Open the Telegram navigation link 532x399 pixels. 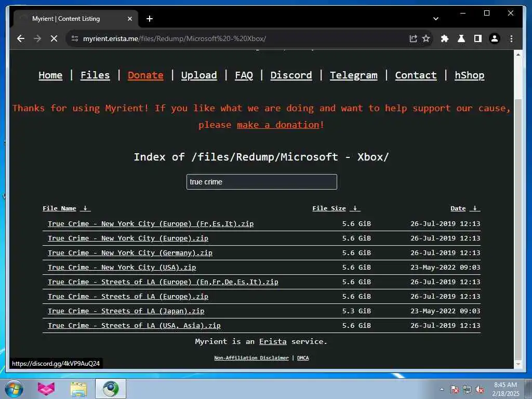point(353,75)
